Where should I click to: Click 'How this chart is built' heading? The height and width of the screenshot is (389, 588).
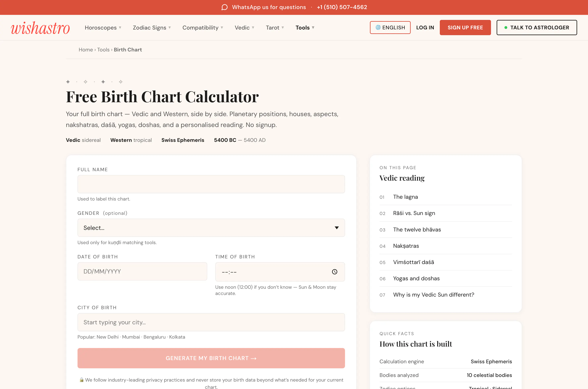415,344
